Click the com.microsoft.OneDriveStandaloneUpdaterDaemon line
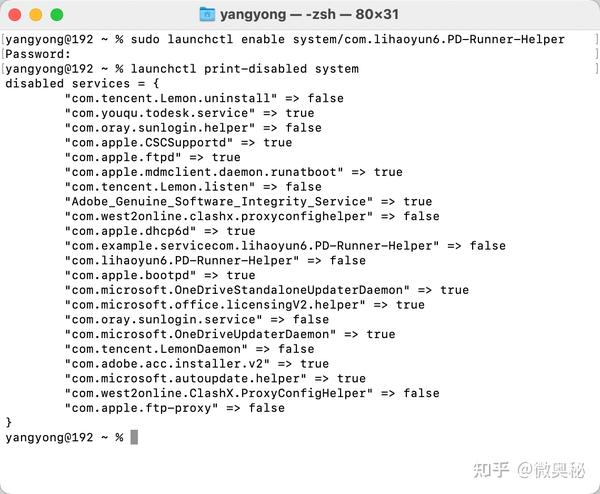Image resolution: width=600 pixels, height=494 pixels. click(267, 290)
